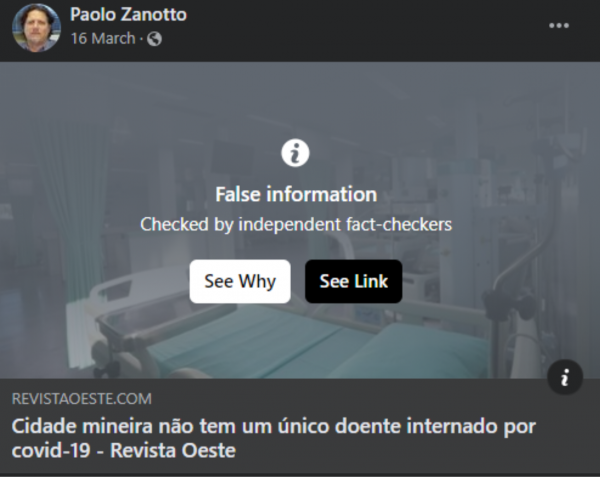Click the False information warning heading
The height and width of the screenshot is (477, 600).
[x=296, y=194]
